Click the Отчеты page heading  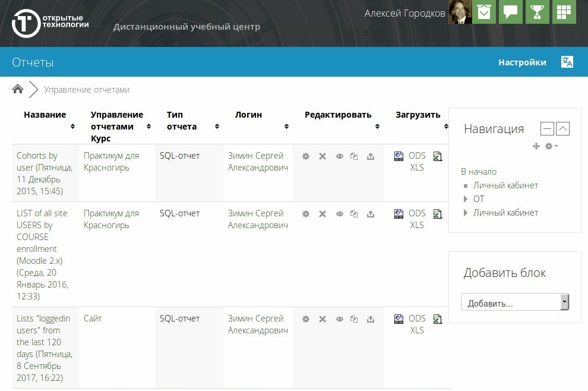33,62
